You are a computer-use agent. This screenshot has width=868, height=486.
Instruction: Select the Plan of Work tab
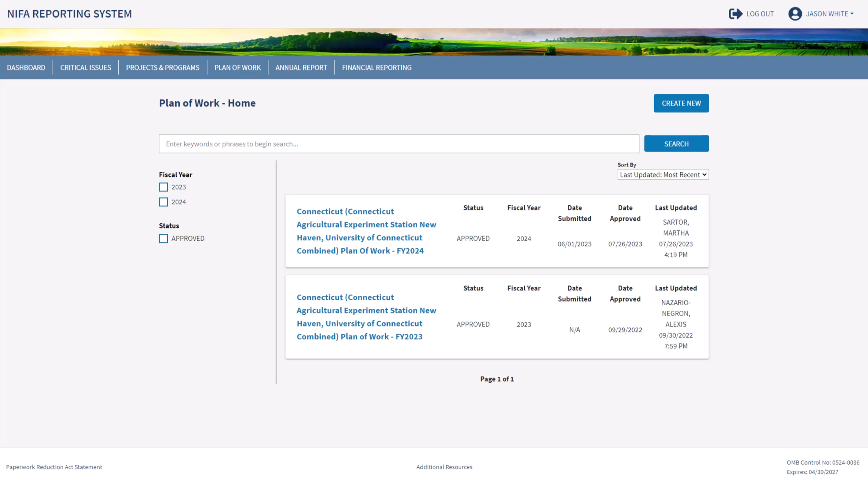point(237,68)
